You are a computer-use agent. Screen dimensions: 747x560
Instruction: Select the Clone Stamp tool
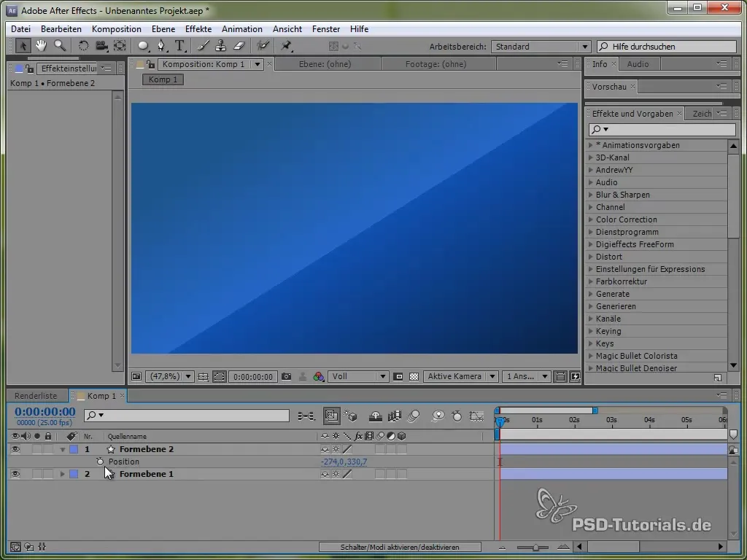[x=220, y=46]
